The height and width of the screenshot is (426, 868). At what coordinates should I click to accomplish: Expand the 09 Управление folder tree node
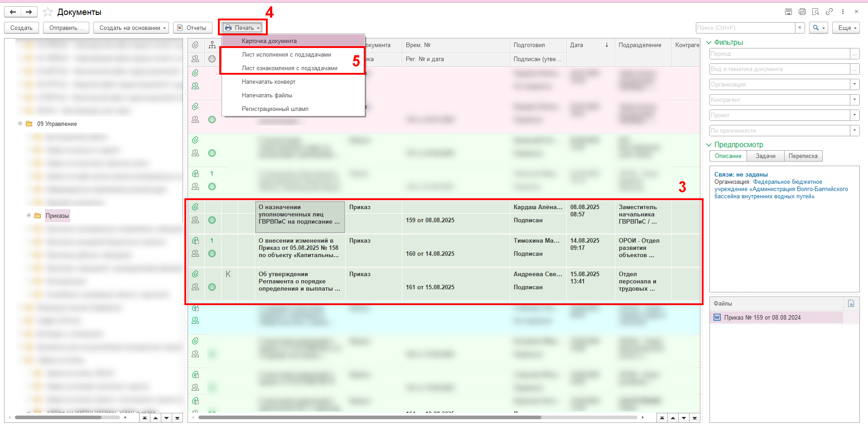(20, 124)
